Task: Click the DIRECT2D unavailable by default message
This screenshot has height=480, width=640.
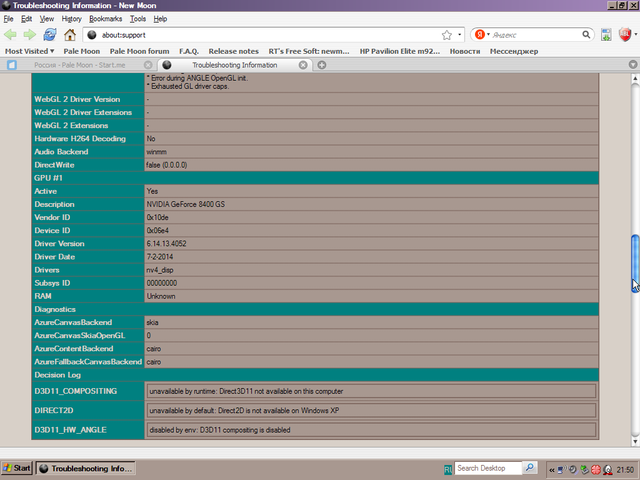Action: point(244,411)
